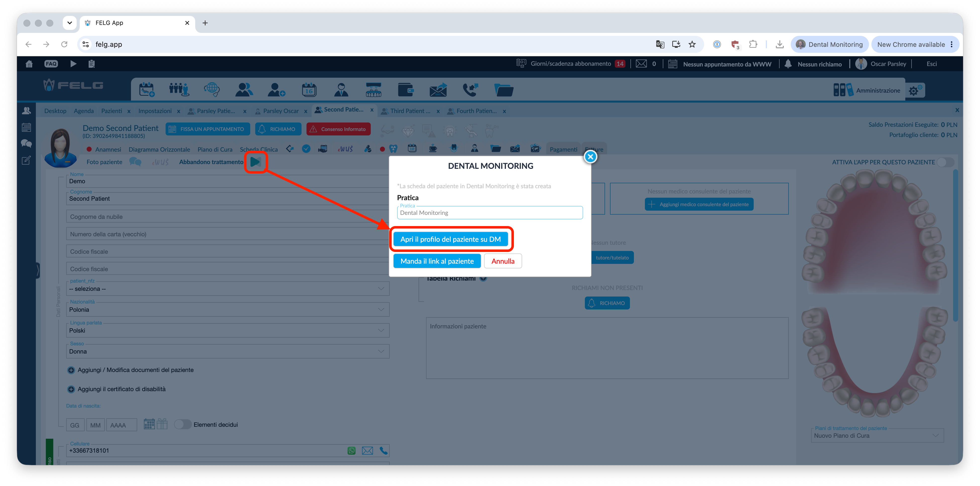
Task: Click the blue phone icon in Cellulare field
Action: 383,451
